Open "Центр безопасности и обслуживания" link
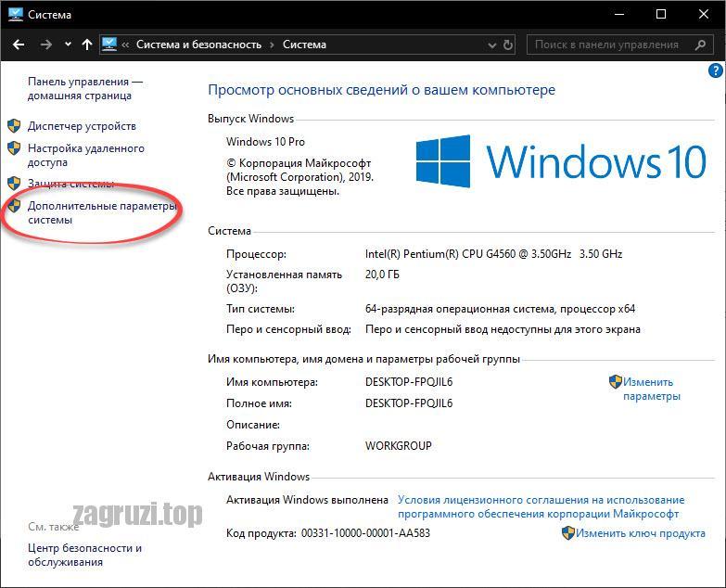The height and width of the screenshot is (588, 726). [x=84, y=555]
